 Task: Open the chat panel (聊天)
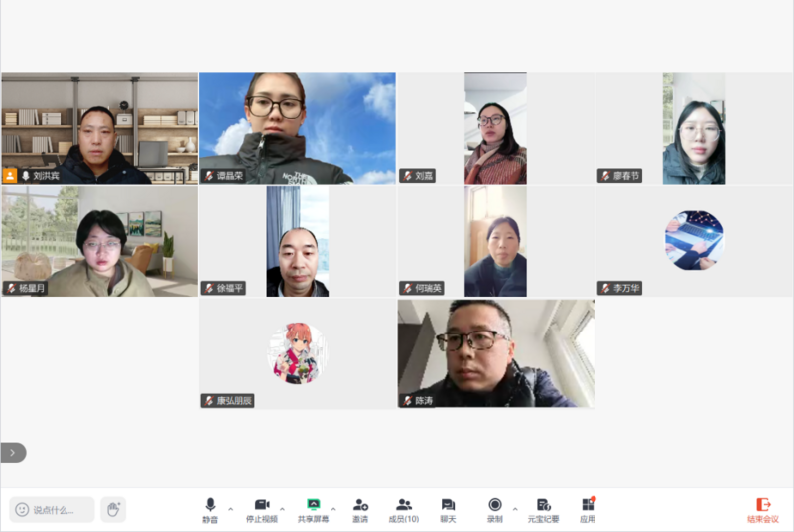click(x=448, y=510)
